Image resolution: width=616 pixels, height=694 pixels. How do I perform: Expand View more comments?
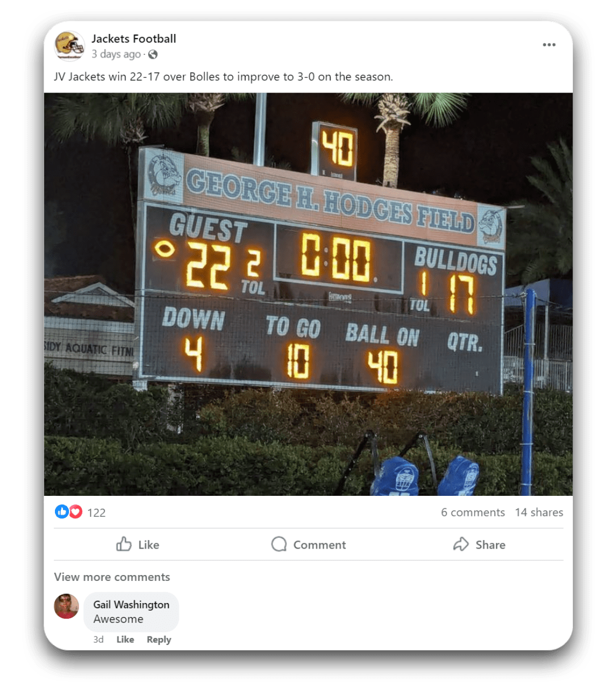tap(112, 577)
